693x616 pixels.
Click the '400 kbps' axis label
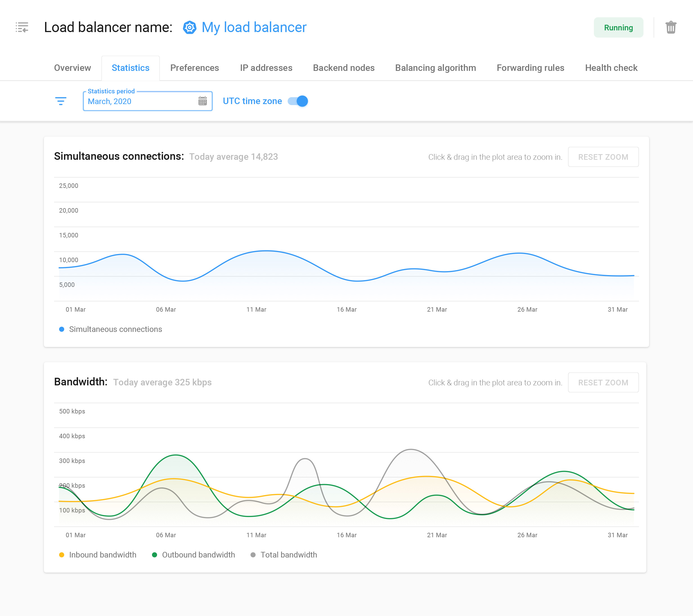(x=72, y=436)
